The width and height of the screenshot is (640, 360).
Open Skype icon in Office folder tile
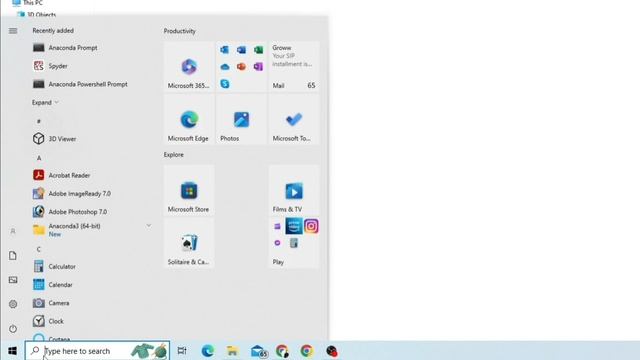224,84
